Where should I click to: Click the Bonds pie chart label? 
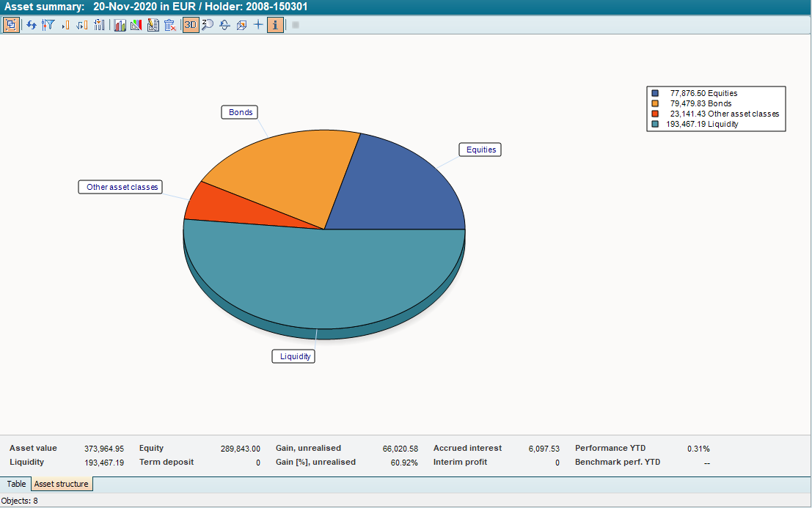(x=240, y=112)
